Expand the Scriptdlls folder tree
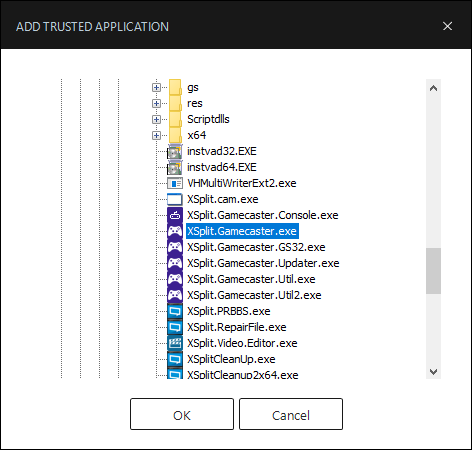The width and height of the screenshot is (472, 450). point(156,119)
